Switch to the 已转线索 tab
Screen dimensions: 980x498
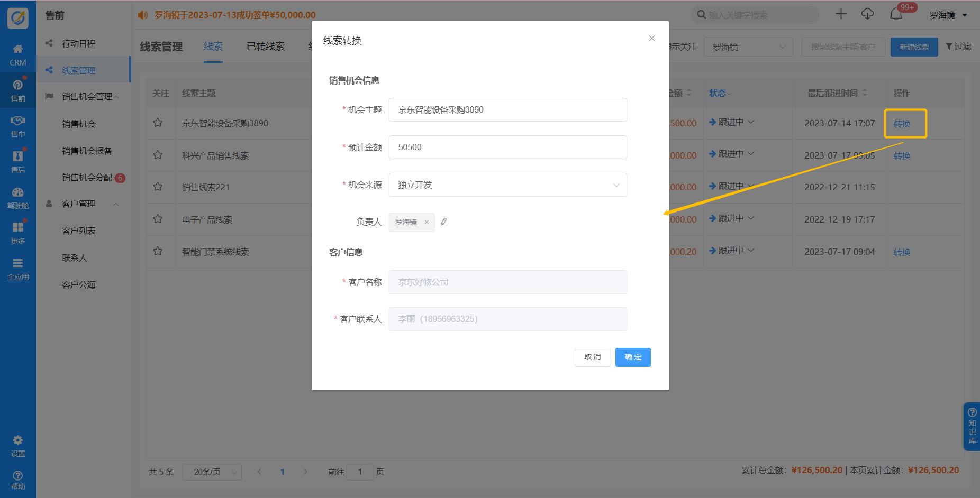tap(266, 47)
